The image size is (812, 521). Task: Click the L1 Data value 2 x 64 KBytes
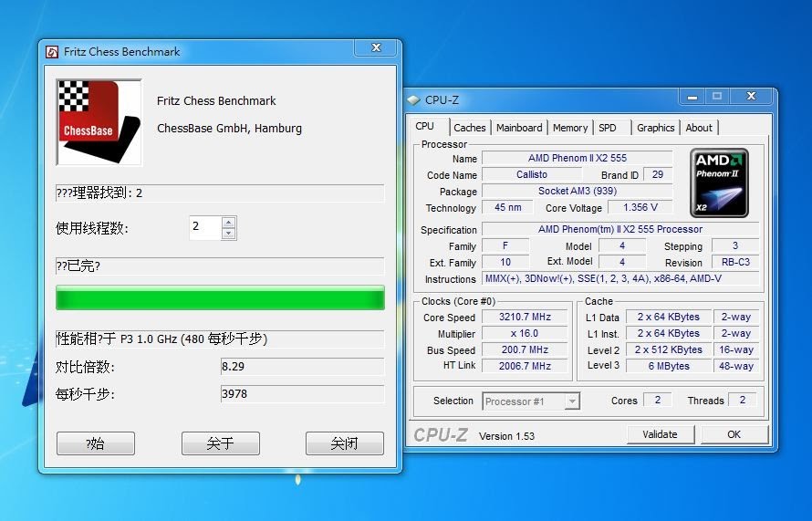[x=669, y=317]
